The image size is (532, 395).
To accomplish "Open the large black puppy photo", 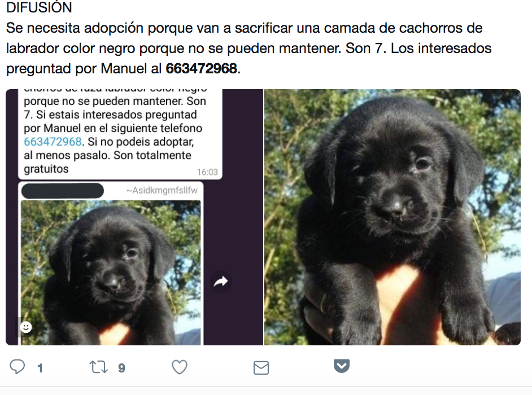I will pos(392,217).
